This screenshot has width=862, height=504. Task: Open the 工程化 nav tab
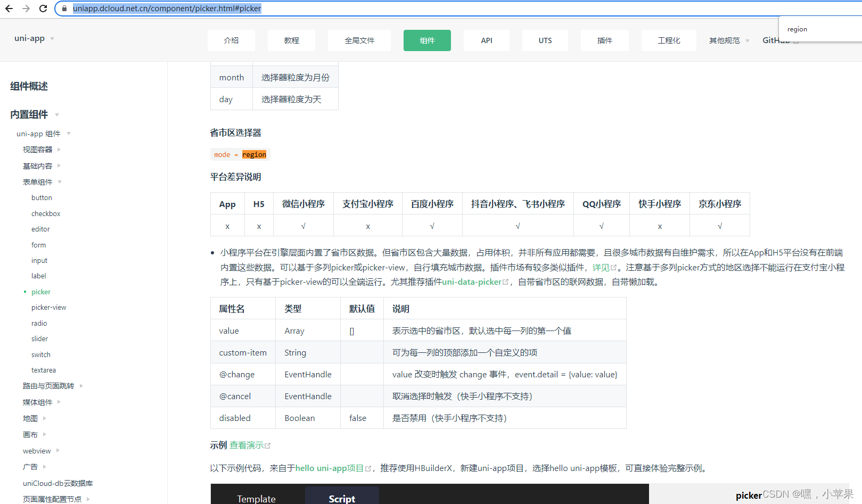669,40
